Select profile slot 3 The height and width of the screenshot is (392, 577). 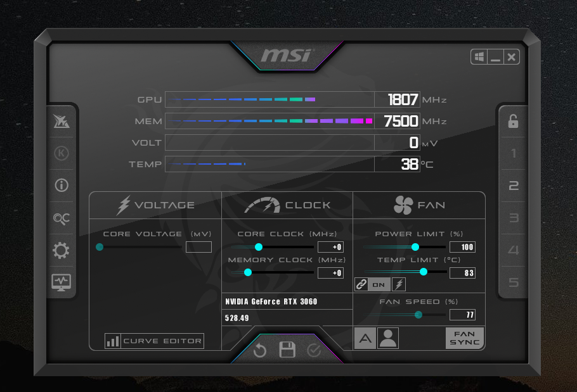[x=514, y=218]
